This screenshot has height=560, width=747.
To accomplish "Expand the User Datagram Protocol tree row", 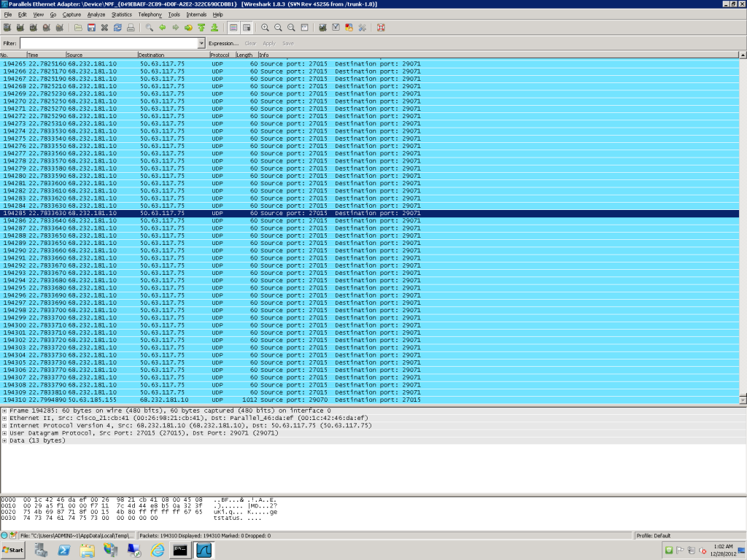I will tap(4, 432).
